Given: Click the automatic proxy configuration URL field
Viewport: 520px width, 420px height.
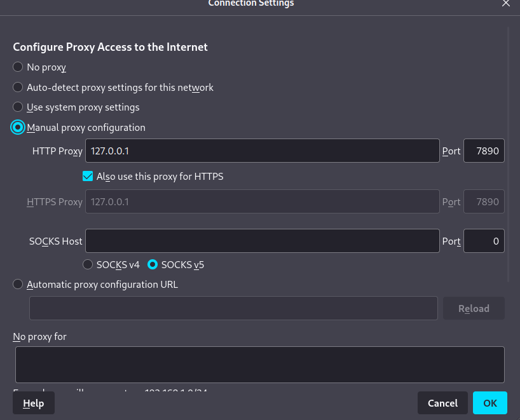Looking at the screenshot, I should coord(233,308).
